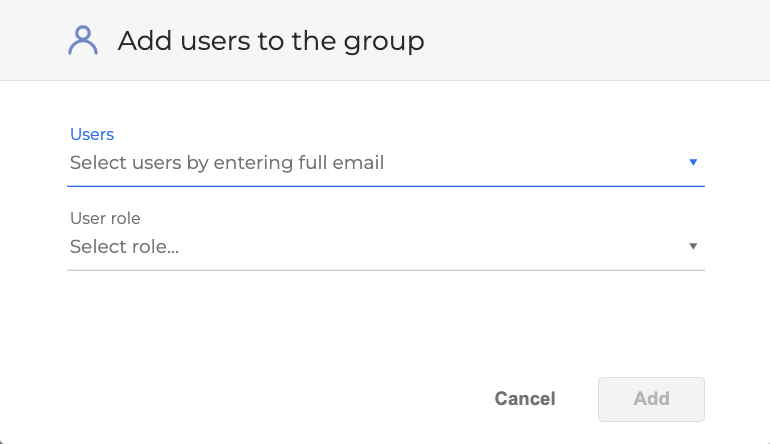Confirm adding users with Add button
The height and width of the screenshot is (444, 770).
tap(651, 399)
